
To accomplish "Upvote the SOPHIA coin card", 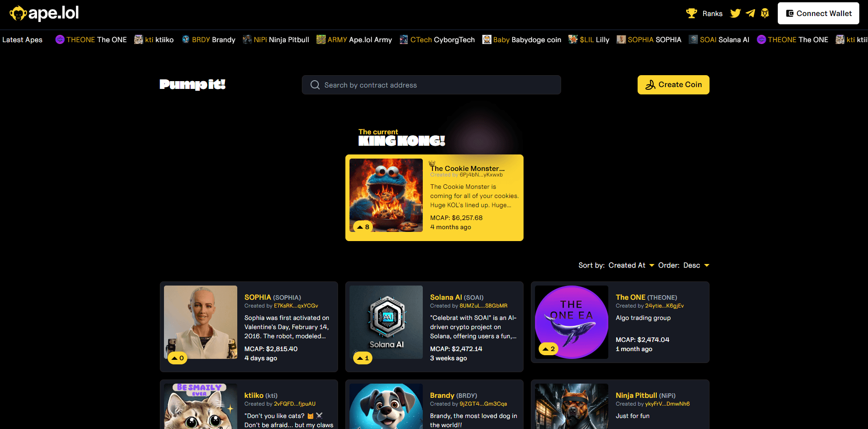I will point(177,358).
